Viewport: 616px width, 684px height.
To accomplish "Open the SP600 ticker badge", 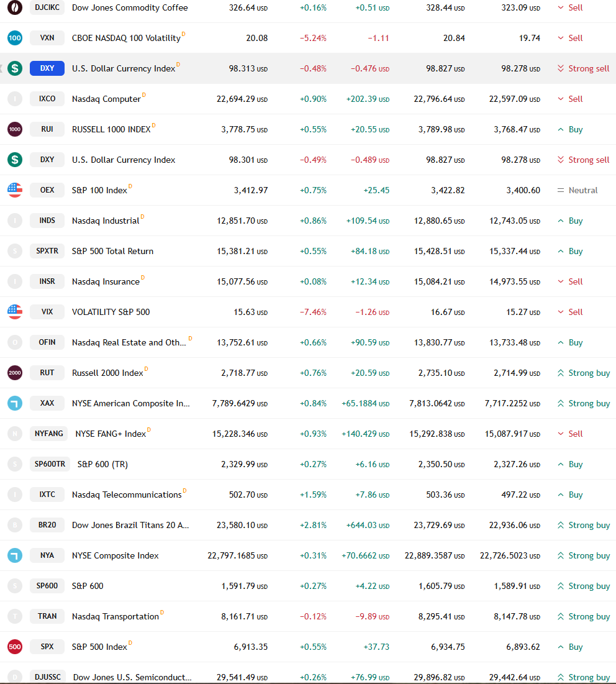I will click(47, 586).
